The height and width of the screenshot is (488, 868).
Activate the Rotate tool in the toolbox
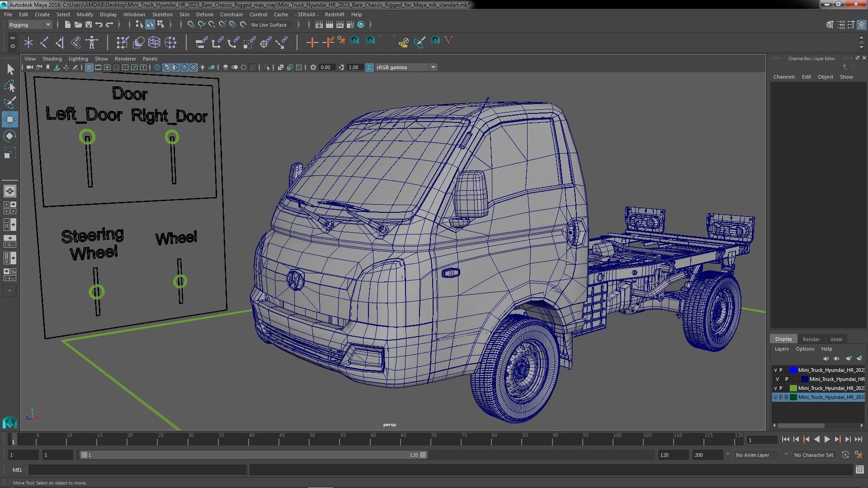click(10, 136)
